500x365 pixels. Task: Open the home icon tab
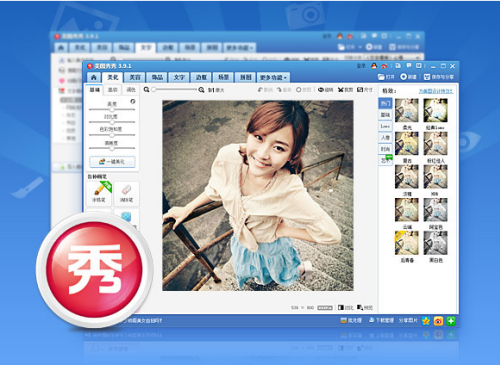pyautogui.click(x=94, y=77)
